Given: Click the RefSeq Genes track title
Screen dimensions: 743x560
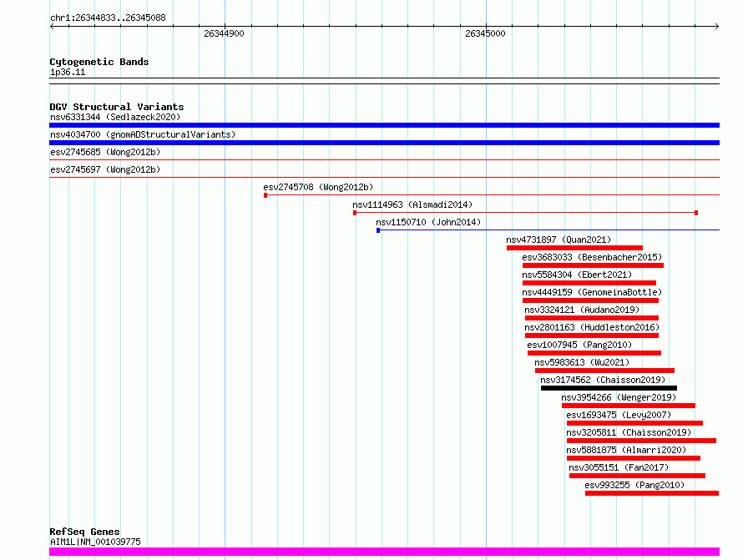Looking at the screenshot, I should 84,532.
